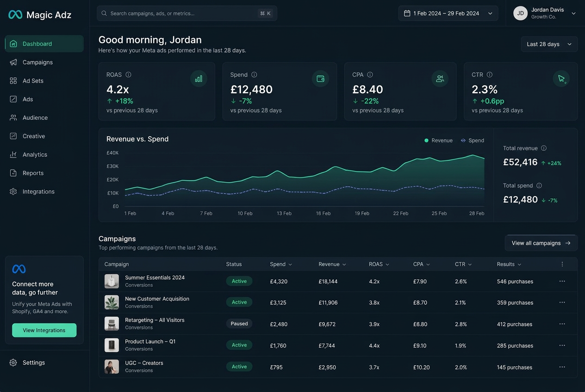Open the date range picker dropdown

pyautogui.click(x=448, y=13)
